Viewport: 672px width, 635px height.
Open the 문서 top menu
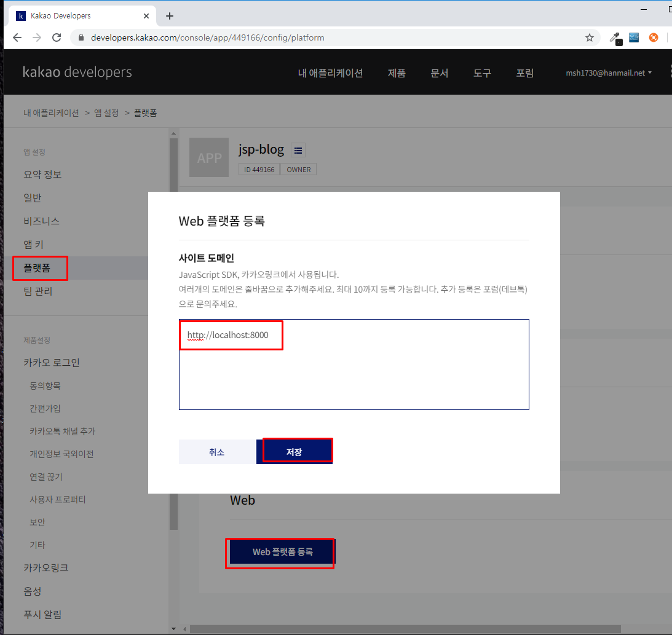(439, 73)
